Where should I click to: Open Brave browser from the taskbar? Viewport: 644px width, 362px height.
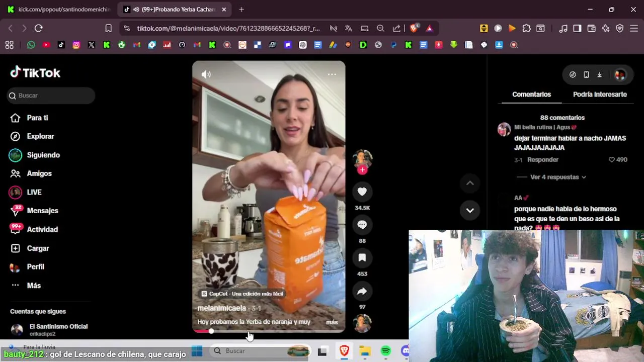344,351
